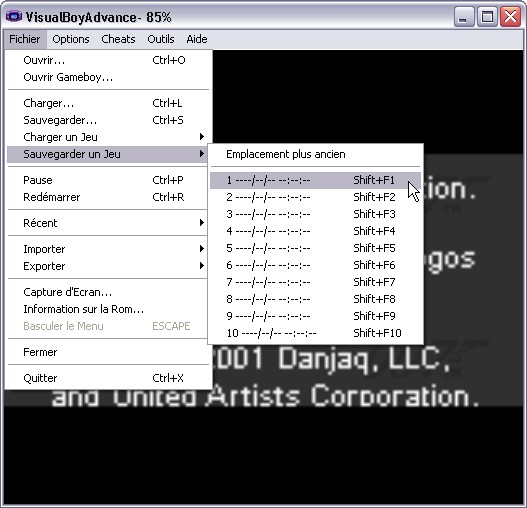
Task: Save to slot 3 (Shift+F3)
Action: 315,214
